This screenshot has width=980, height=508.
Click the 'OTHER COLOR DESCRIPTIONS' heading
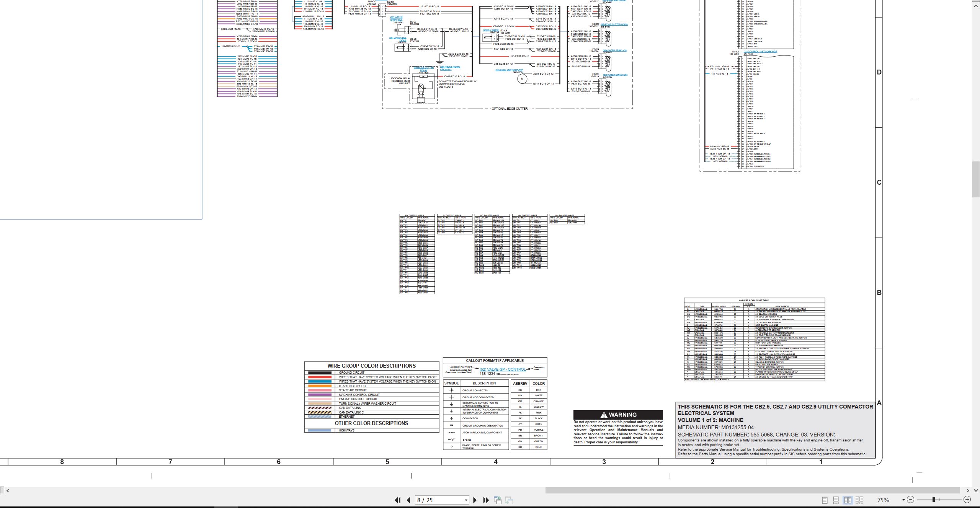(371, 423)
